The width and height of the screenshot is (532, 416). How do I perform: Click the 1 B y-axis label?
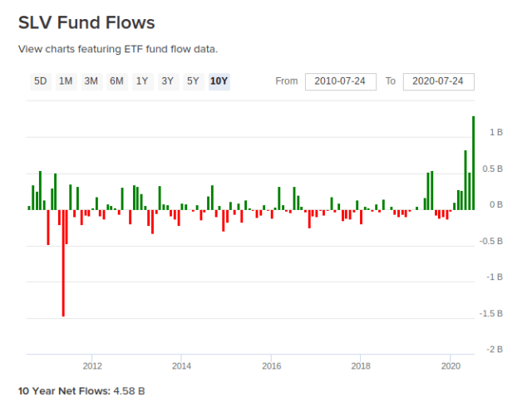tap(496, 132)
